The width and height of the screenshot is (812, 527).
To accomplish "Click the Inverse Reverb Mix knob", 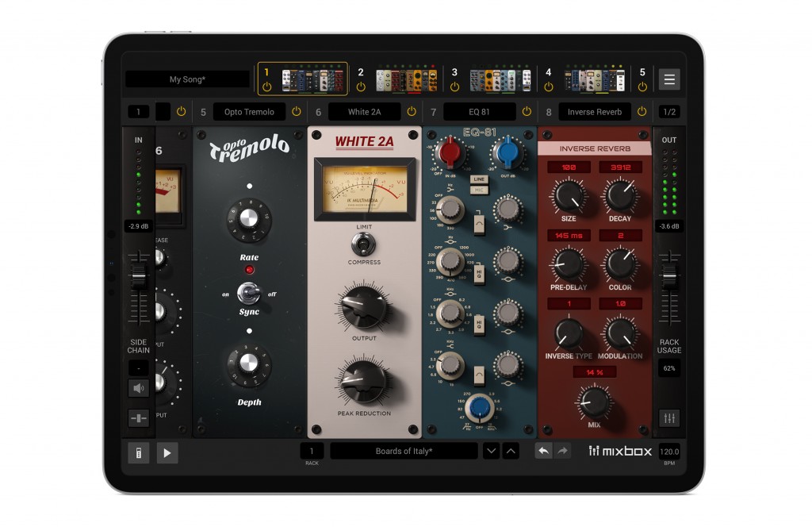I will coord(594,402).
